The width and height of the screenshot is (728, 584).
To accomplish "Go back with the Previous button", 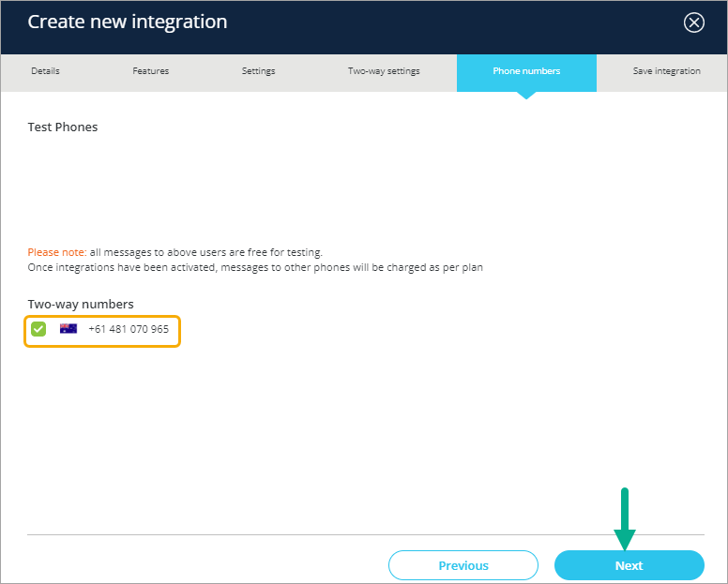I will (x=463, y=565).
